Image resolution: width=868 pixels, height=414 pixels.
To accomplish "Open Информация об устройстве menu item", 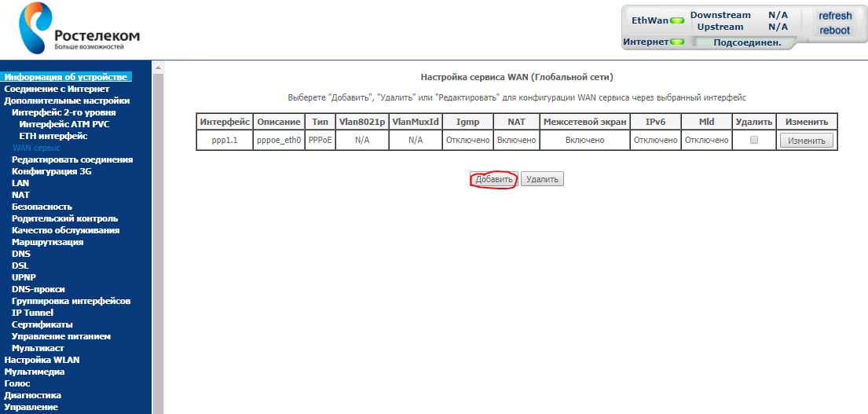I will coord(65,77).
